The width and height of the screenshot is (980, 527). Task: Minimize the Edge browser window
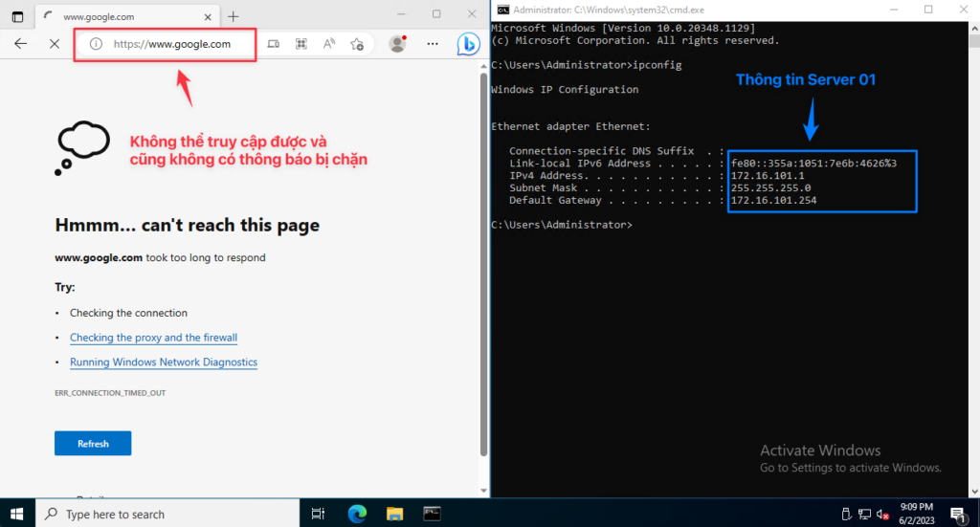(401, 13)
